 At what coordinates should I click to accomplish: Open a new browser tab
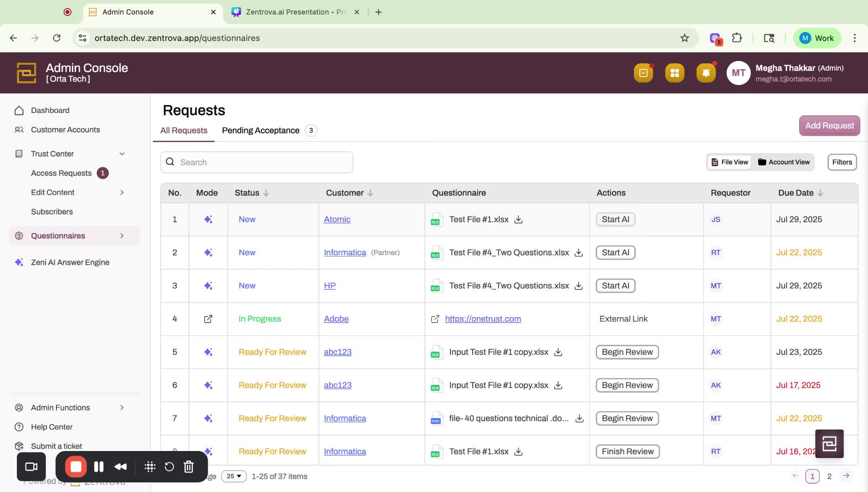pos(378,12)
